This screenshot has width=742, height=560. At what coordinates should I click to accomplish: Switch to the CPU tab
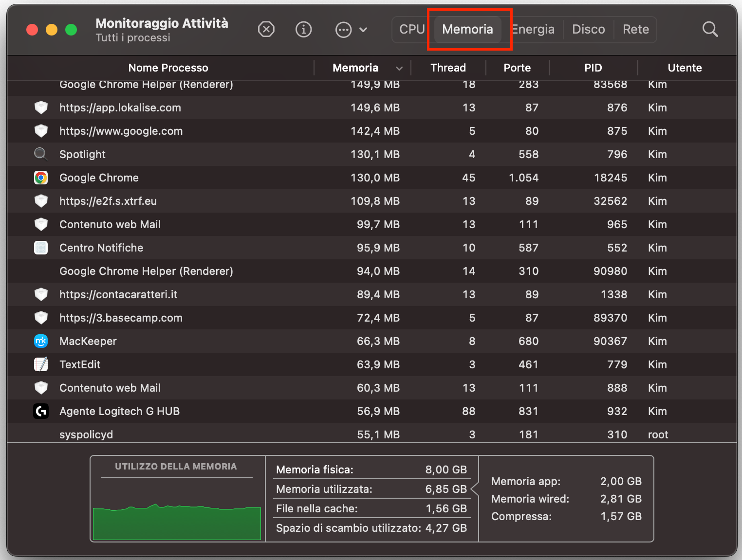tap(410, 29)
